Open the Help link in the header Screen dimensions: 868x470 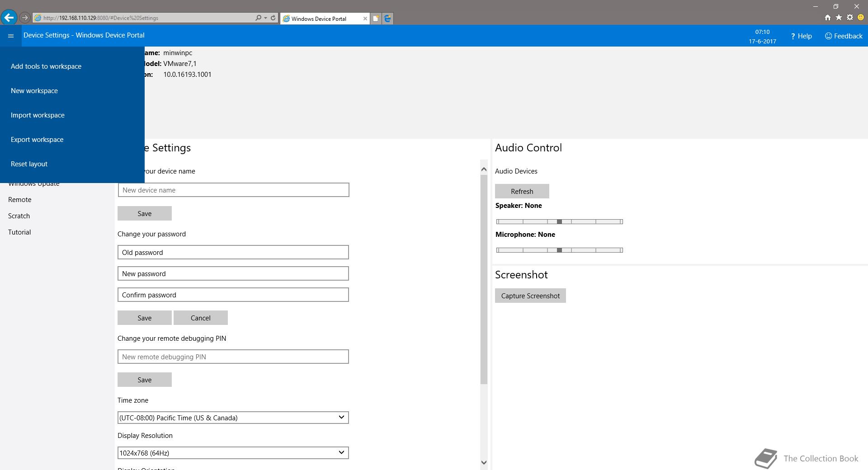(x=801, y=36)
